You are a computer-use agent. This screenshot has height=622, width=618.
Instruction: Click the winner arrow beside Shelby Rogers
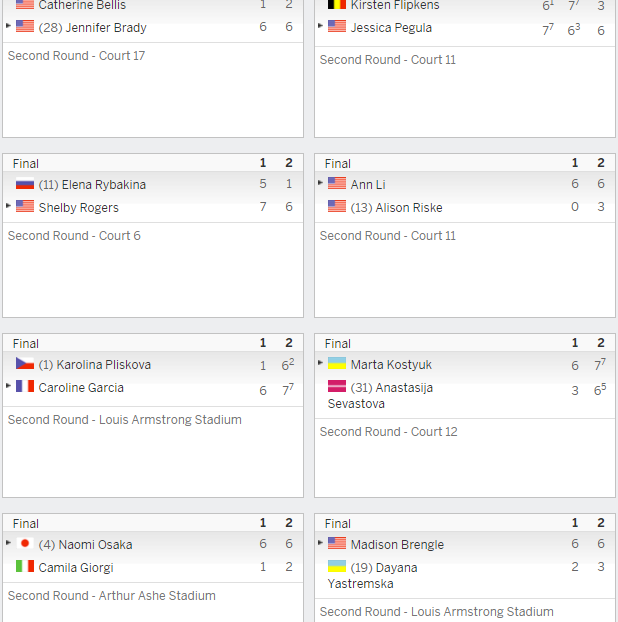point(8,205)
